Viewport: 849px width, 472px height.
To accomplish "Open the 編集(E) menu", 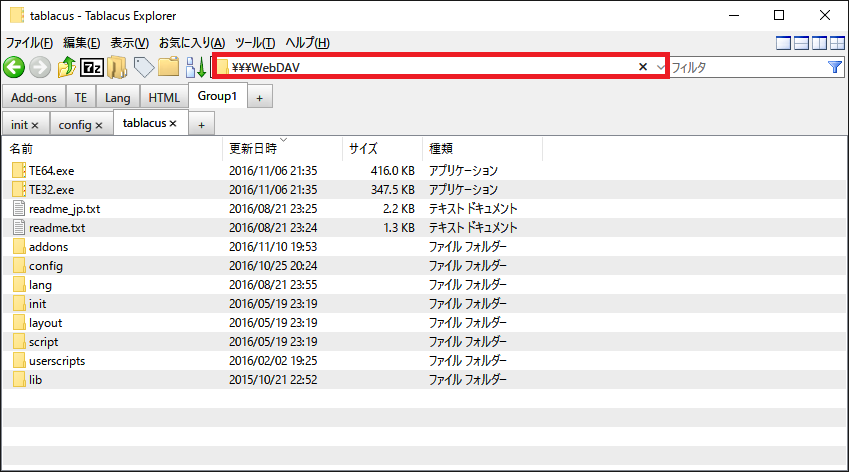I will pyautogui.click(x=82, y=43).
